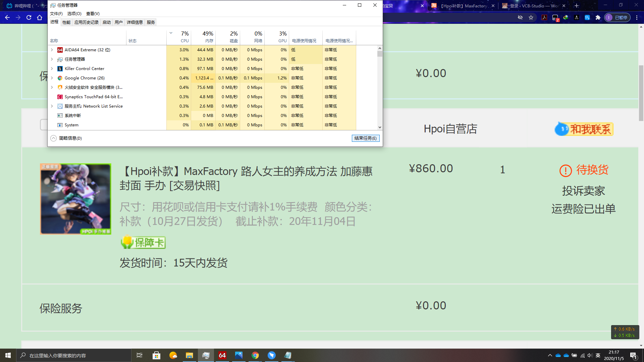Go back in Chrome

click(x=7, y=17)
